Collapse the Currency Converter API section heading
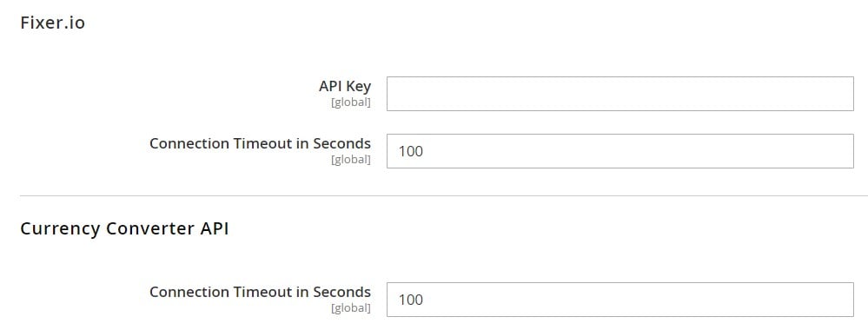The width and height of the screenshot is (868, 330). pos(124,228)
